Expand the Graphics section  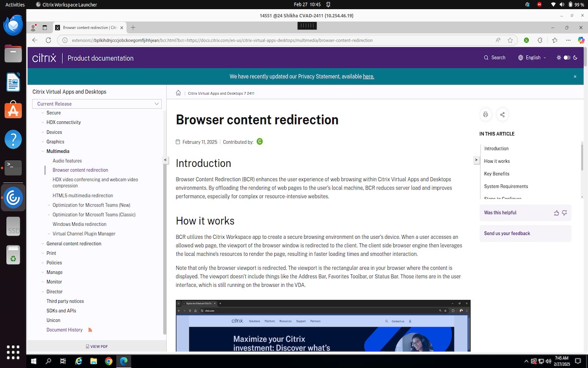click(x=43, y=142)
